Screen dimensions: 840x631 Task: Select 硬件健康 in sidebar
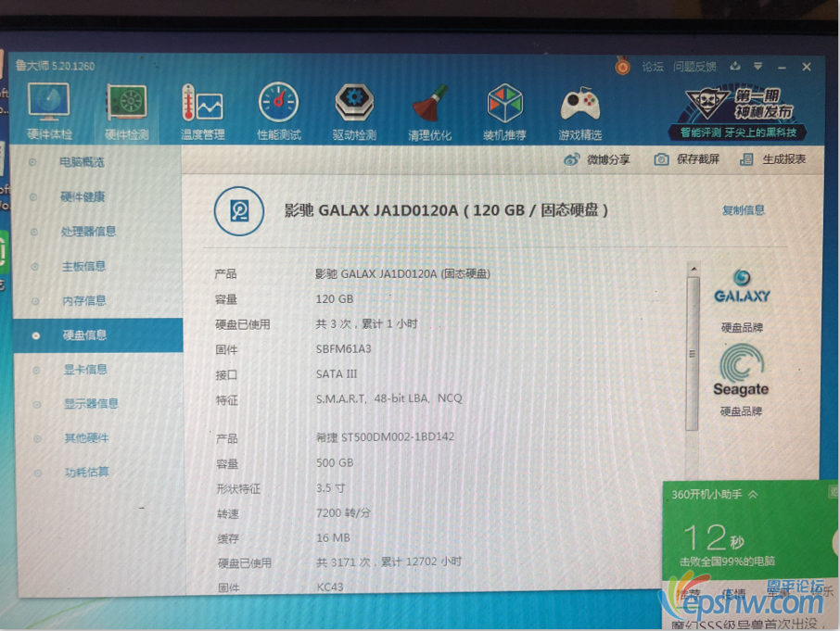click(x=82, y=196)
